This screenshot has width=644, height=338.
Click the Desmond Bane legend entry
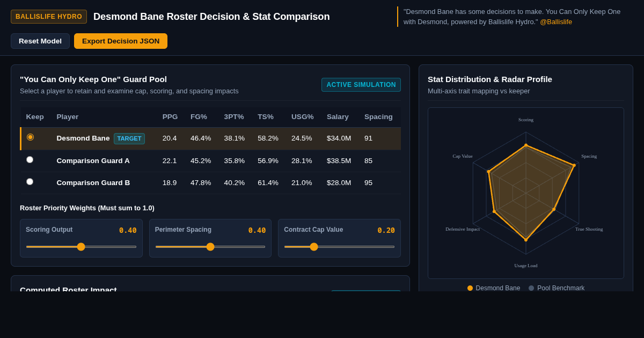point(494,288)
